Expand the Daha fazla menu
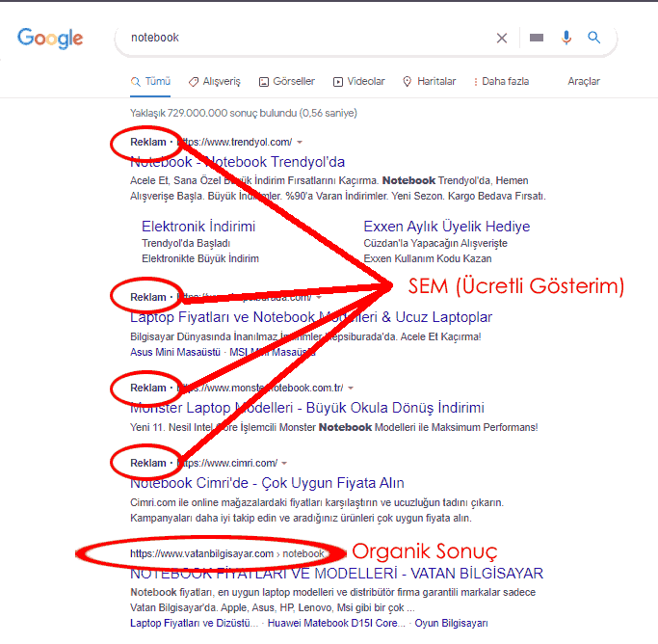 pyautogui.click(x=501, y=81)
